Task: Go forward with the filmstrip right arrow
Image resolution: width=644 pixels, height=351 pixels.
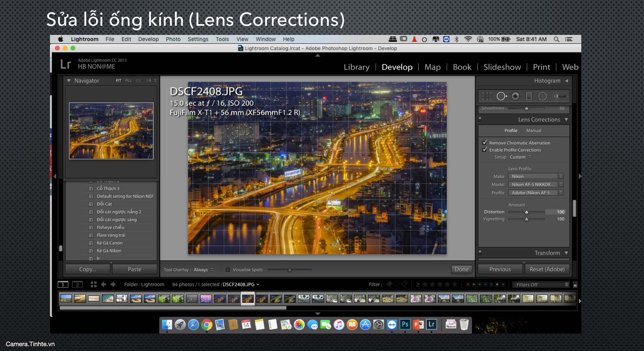Action: [113, 284]
